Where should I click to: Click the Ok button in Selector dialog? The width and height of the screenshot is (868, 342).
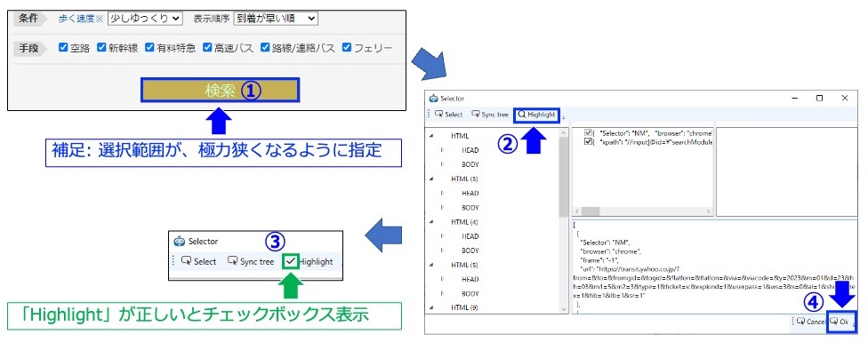pyautogui.click(x=840, y=321)
